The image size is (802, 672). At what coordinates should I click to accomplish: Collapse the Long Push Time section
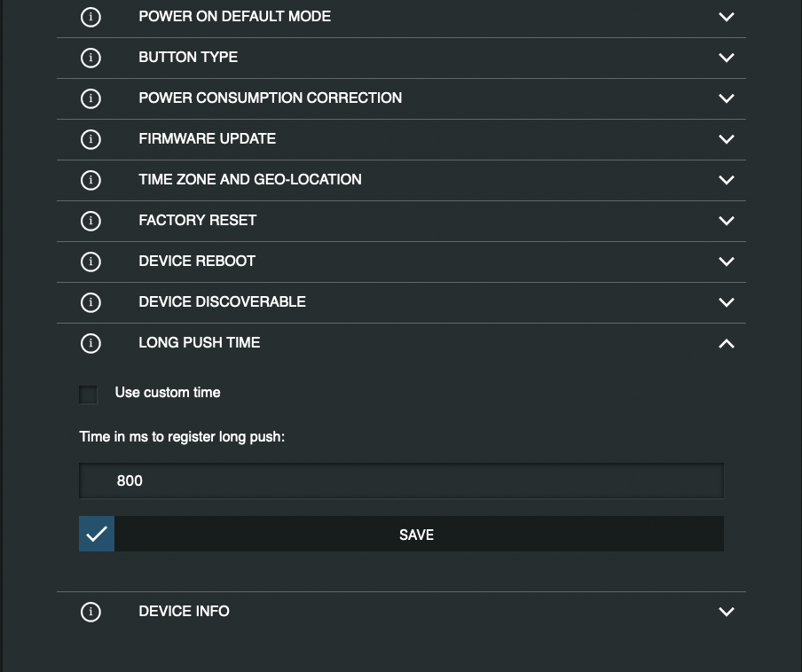(x=726, y=343)
